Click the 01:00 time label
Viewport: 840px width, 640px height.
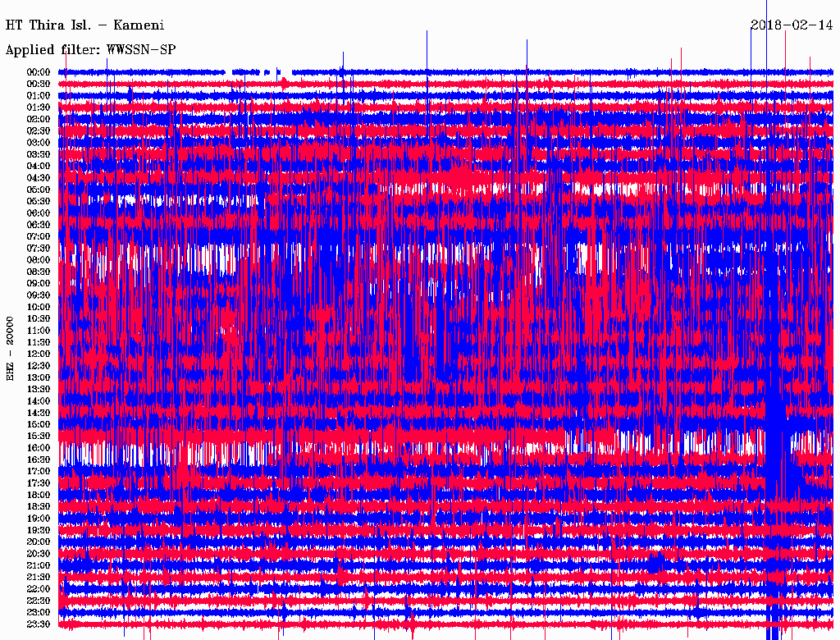[x=39, y=96]
